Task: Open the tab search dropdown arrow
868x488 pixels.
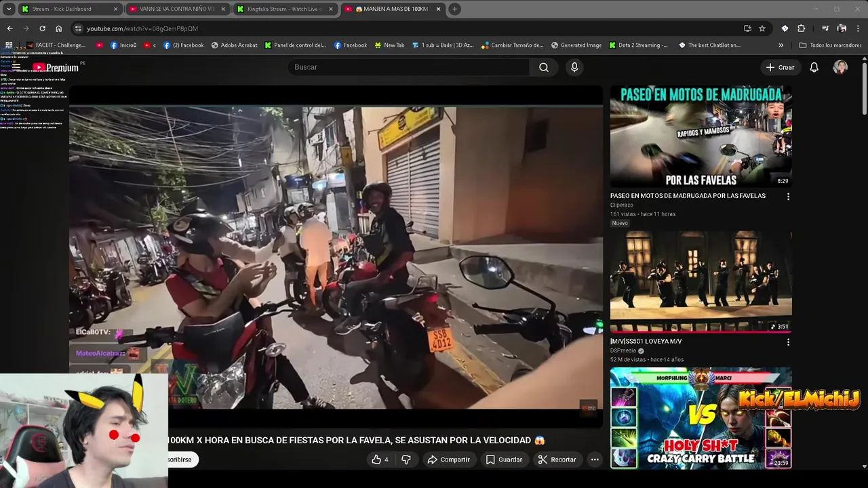Action: coord(9,9)
